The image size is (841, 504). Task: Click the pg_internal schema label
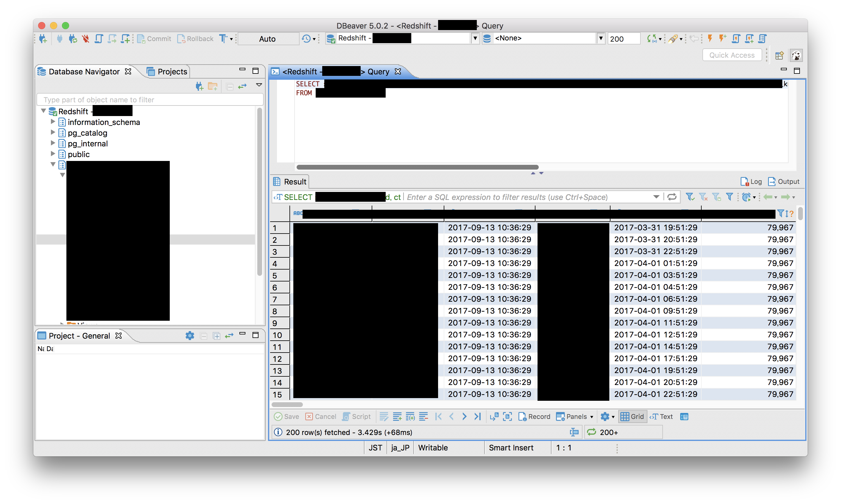coord(88,143)
